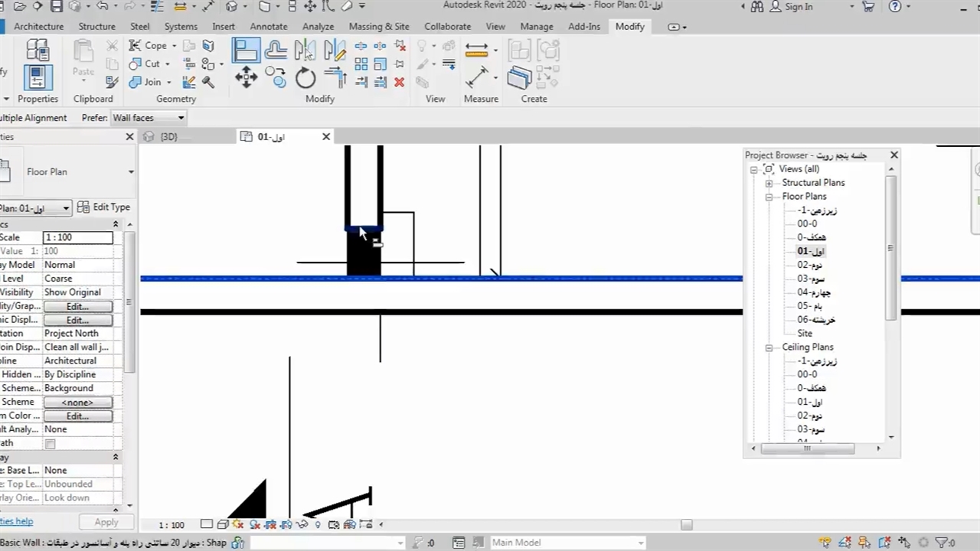Expand the Structural Plans tree node
The width and height of the screenshot is (980, 551).
(769, 183)
